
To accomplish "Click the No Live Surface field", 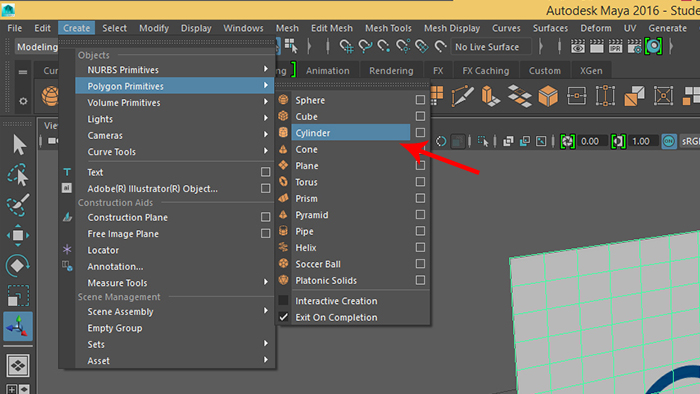I will click(491, 47).
